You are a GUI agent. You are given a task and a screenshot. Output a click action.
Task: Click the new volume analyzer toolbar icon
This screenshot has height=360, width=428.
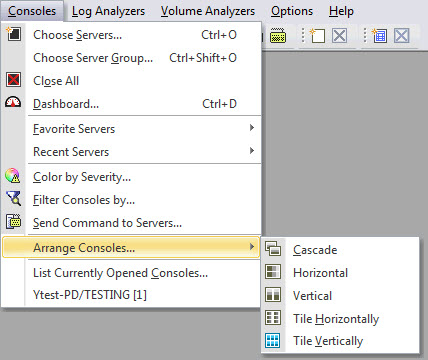click(379, 35)
